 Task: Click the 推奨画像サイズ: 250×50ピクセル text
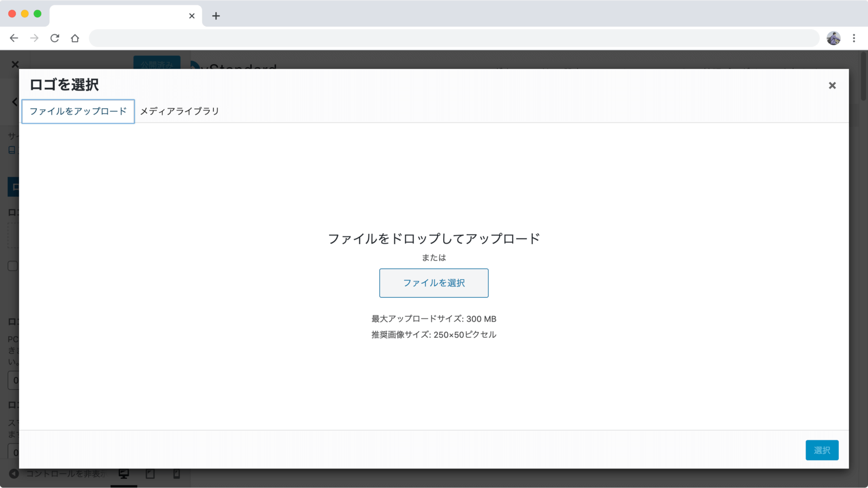(434, 335)
